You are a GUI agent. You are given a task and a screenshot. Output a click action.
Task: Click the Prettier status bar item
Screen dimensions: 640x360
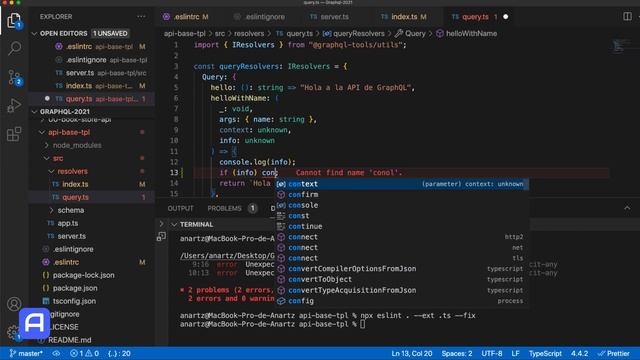pos(614,353)
